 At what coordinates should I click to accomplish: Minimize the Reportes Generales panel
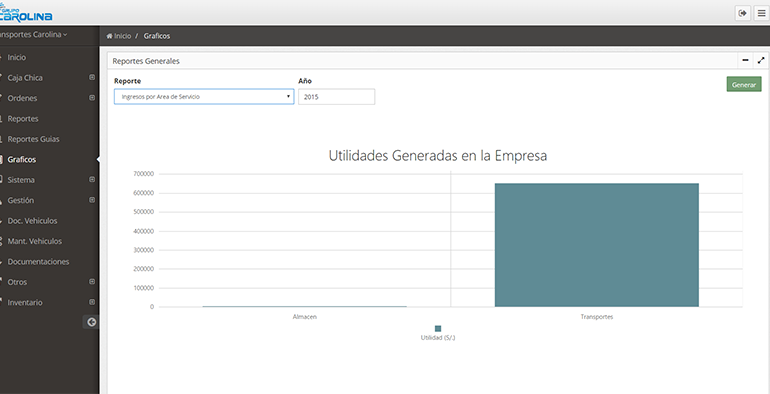[745, 60]
